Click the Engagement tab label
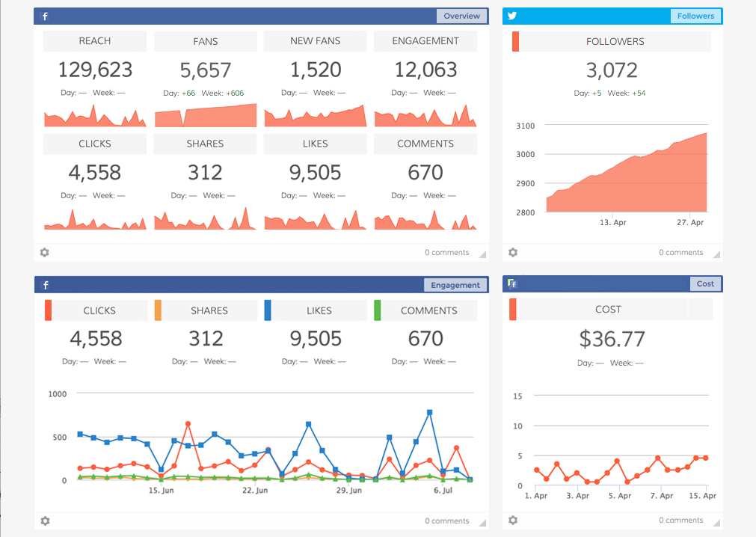 coord(455,285)
